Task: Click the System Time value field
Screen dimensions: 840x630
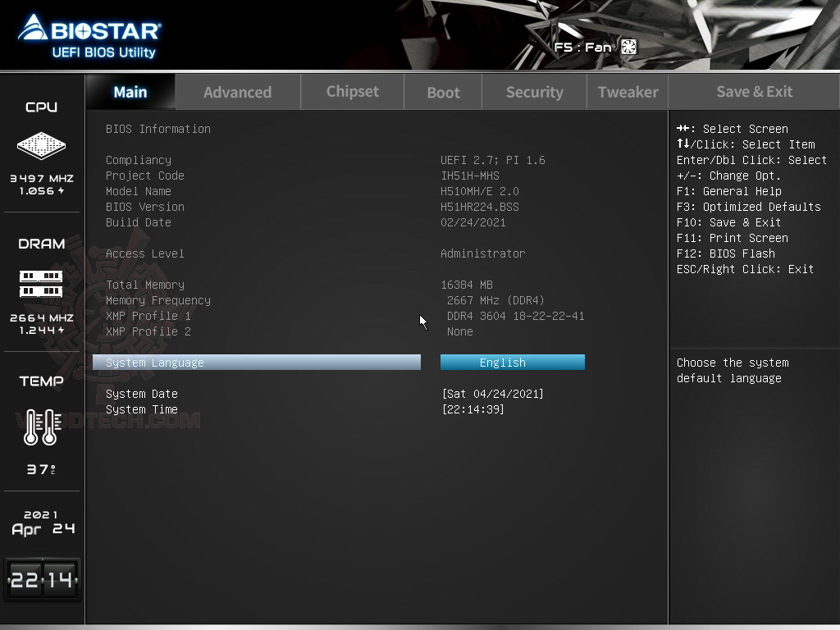Action: (473, 409)
